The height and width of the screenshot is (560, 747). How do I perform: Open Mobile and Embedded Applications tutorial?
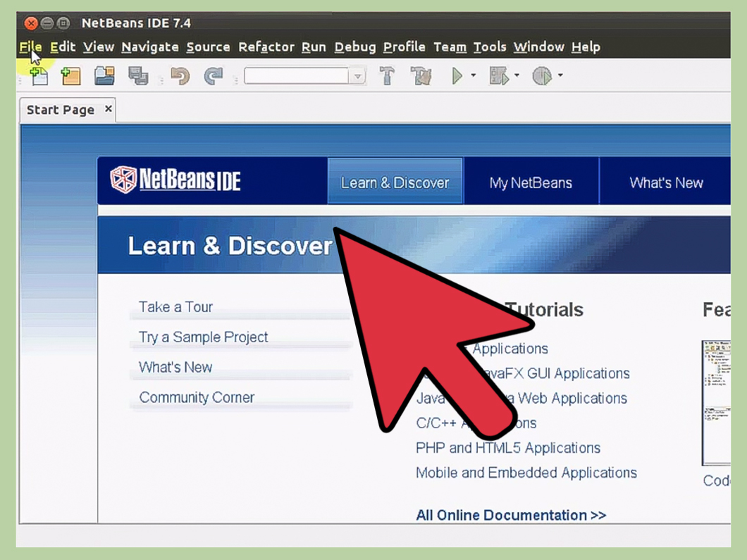point(526,473)
